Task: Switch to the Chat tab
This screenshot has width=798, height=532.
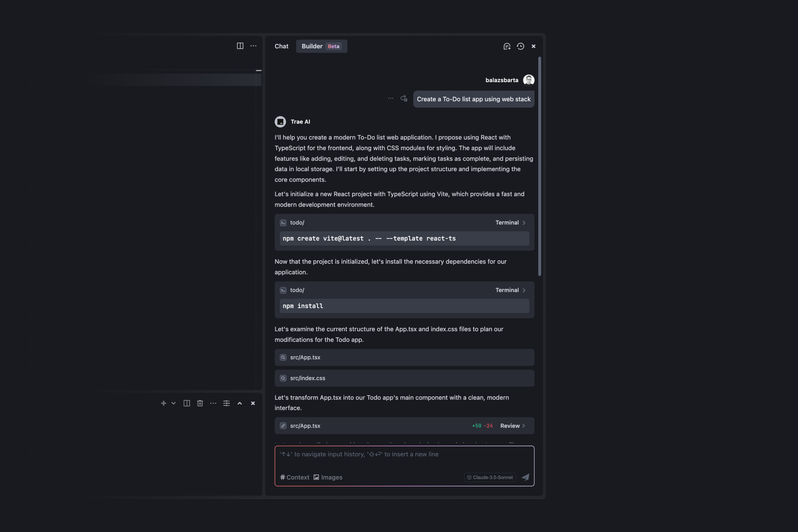Action: (x=281, y=46)
